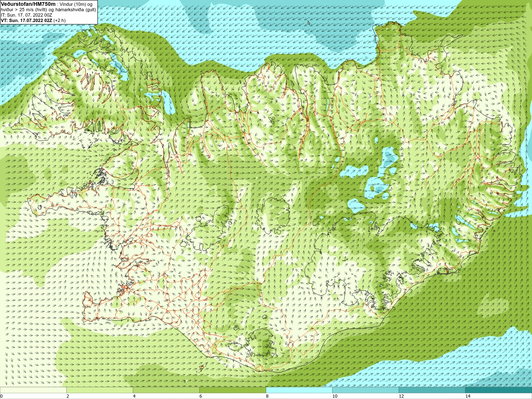Click the "8" scale label

[x=267, y=396]
